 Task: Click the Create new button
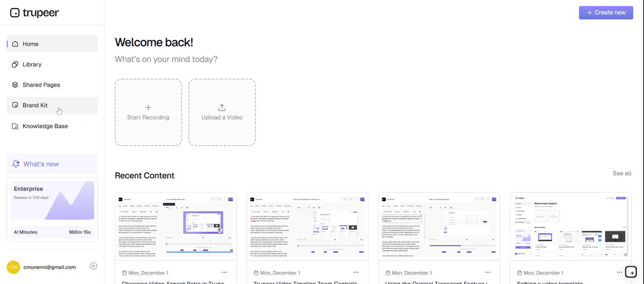coord(606,13)
